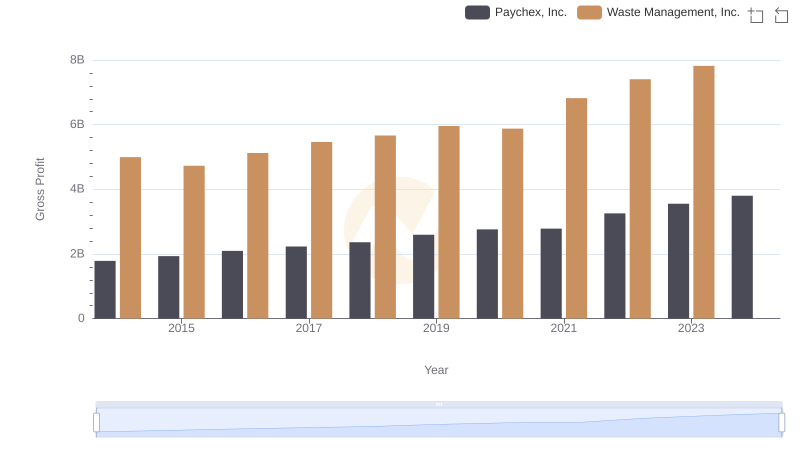
Task: Click the 2021 x-axis label
Action: 564,328
